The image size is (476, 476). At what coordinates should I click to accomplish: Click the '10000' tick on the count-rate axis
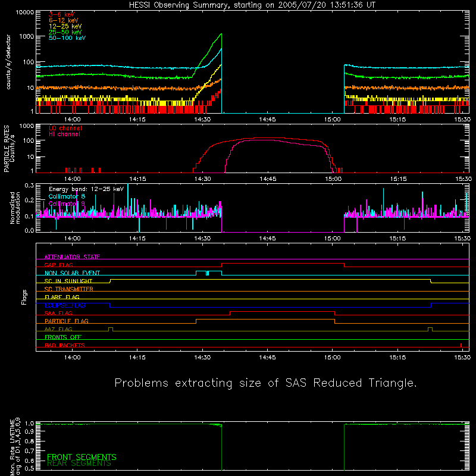tap(25, 12)
